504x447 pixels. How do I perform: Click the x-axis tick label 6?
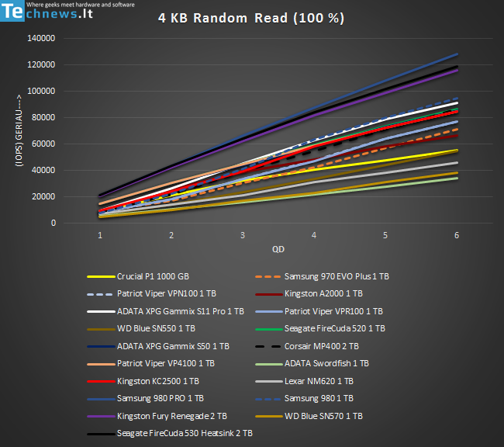click(x=457, y=236)
